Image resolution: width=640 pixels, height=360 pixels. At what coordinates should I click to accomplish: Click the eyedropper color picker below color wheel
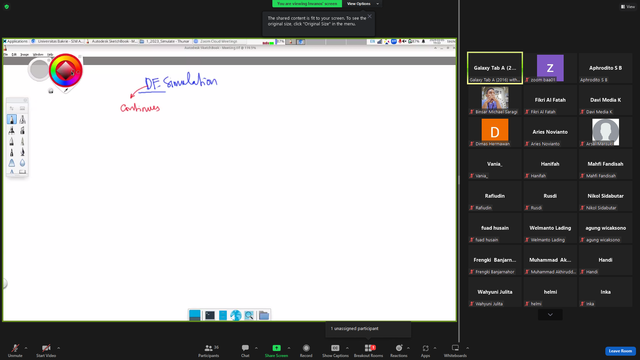click(x=65, y=90)
